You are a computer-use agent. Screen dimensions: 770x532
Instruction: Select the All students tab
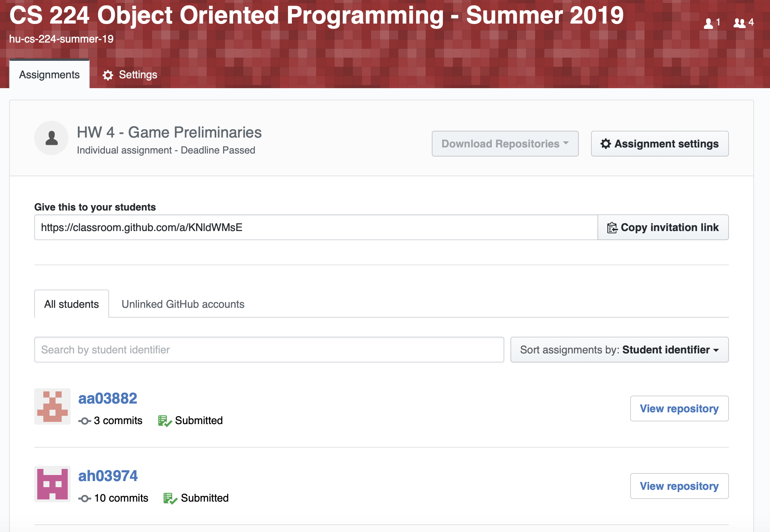(x=71, y=304)
